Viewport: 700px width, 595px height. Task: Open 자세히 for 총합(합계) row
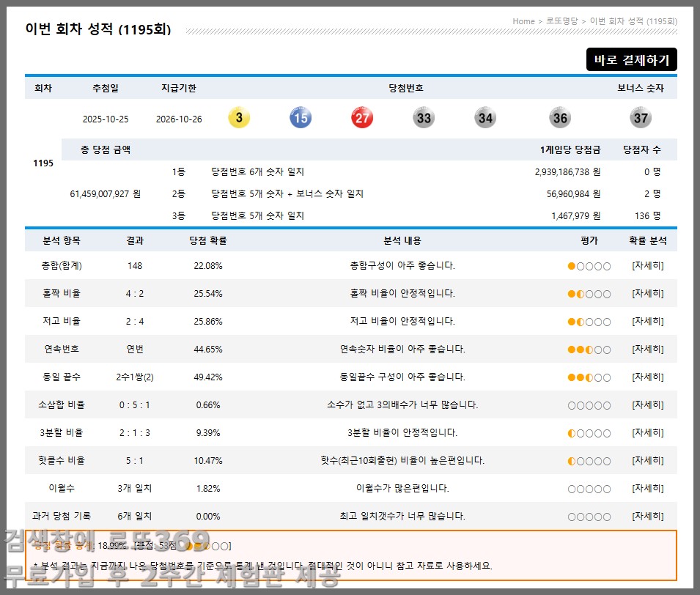tap(648, 265)
